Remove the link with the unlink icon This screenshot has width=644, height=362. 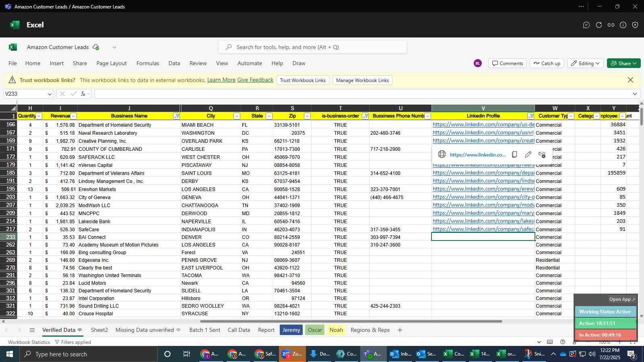click(542, 154)
